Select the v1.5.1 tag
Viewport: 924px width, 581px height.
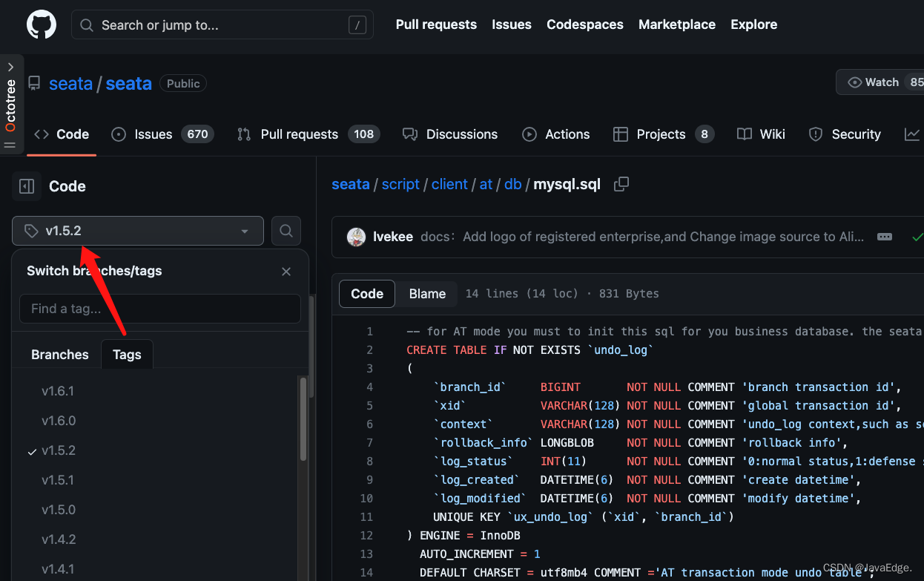click(59, 480)
